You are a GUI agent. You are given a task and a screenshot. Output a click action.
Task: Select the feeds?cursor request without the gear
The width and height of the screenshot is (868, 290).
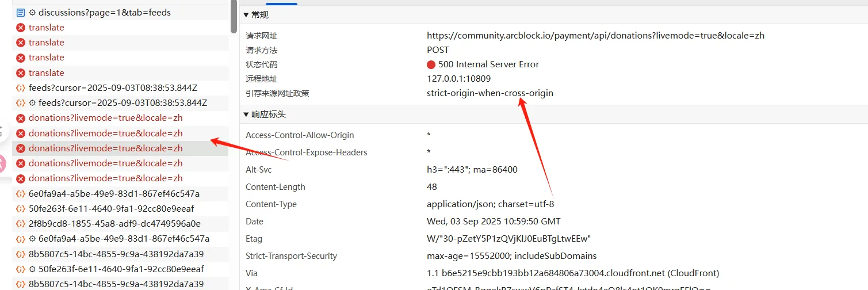(120, 88)
